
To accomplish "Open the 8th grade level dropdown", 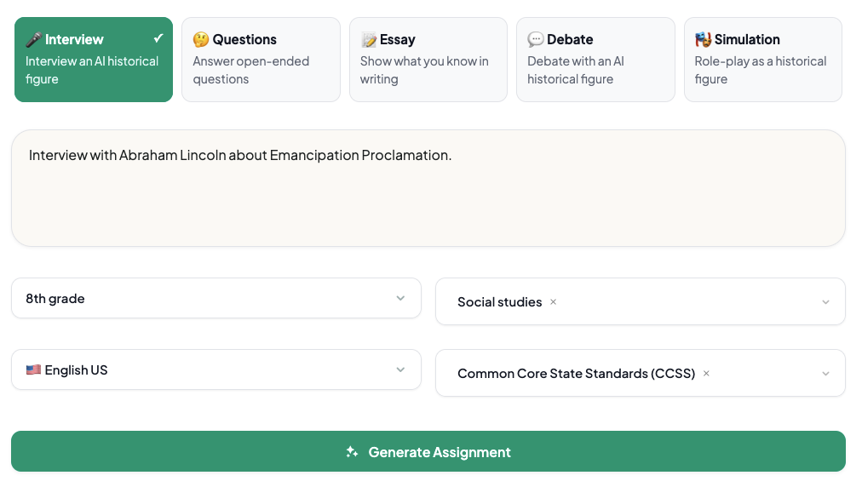I will pos(400,299).
